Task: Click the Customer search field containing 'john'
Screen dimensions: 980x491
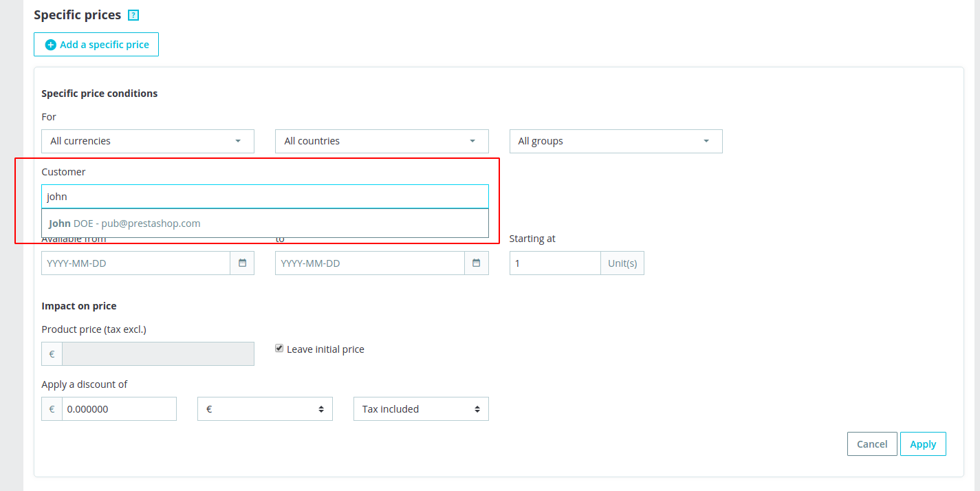Action: pyautogui.click(x=265, y=196)
